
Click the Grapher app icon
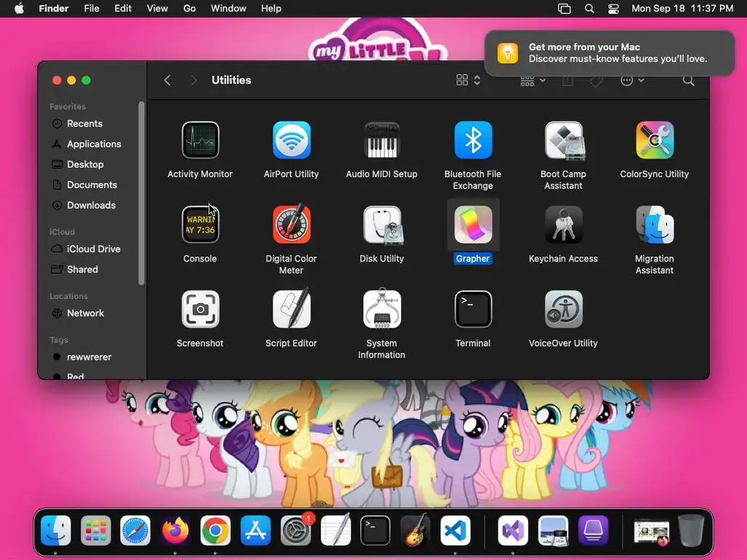pyautogui.click(x=473, y=225)
